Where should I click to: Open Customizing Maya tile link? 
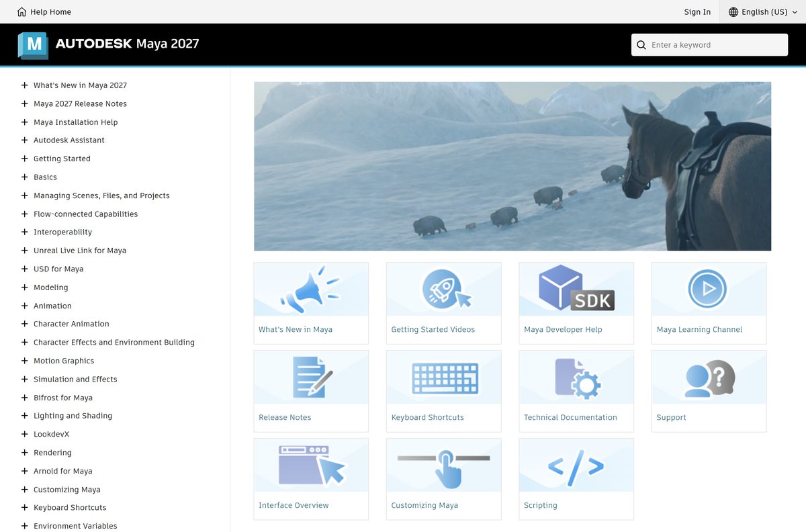point(424,506)
